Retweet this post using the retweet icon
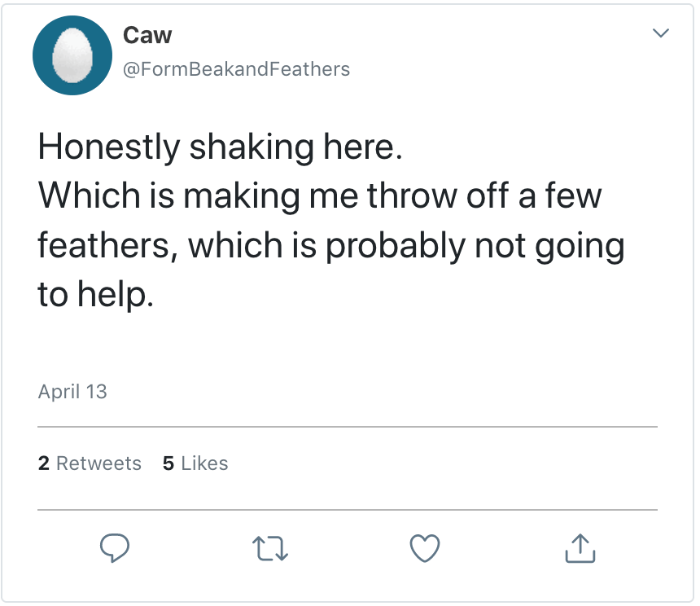This screenshot has width=700, height=606. coord(270,548)
